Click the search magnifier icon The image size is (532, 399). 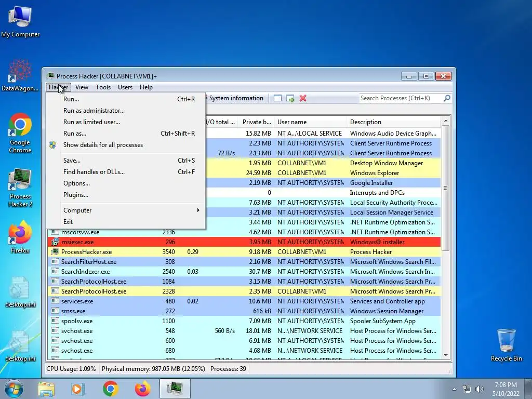coord(447,98)
